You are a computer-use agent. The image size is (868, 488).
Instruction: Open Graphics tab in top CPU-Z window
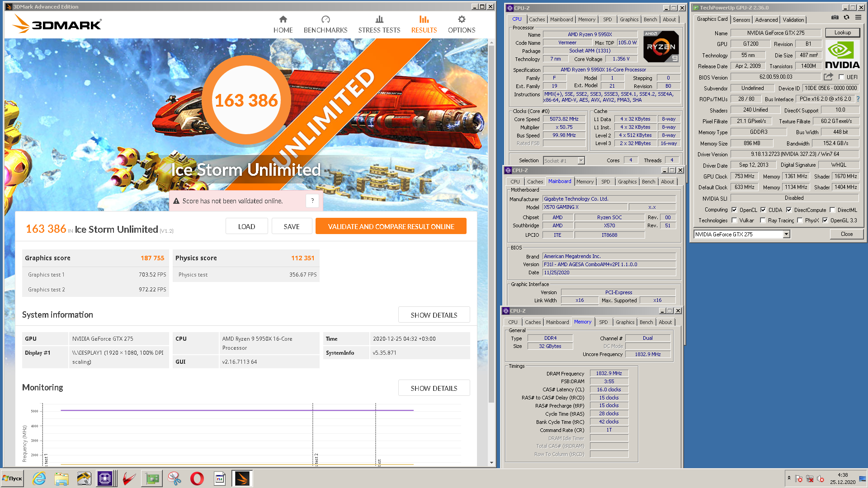[629, 19]
